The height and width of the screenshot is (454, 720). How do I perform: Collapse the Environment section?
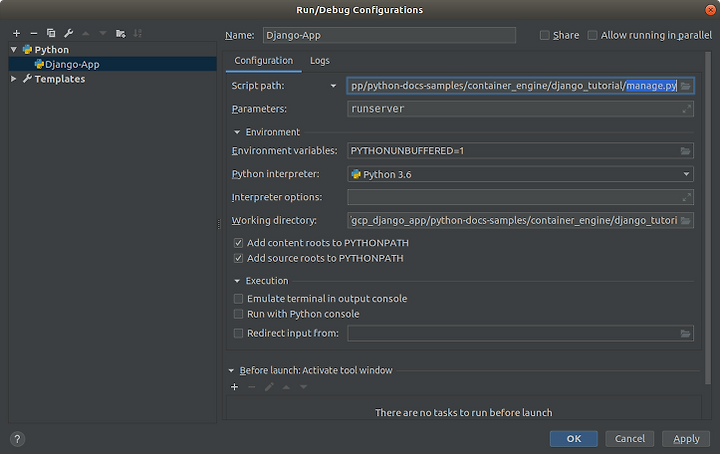point(237,132)
